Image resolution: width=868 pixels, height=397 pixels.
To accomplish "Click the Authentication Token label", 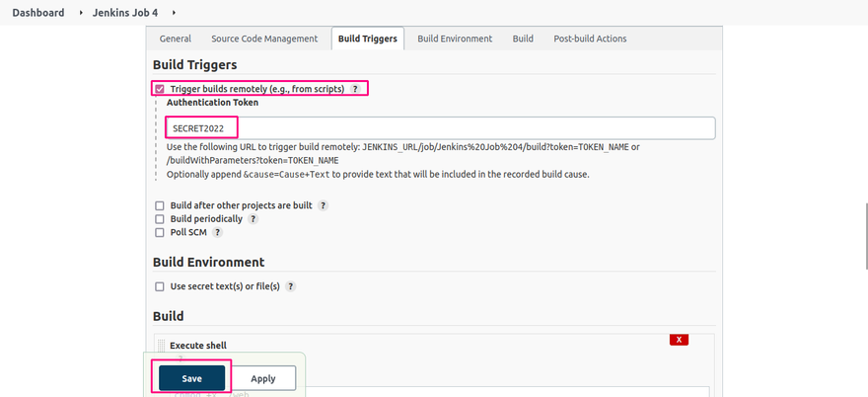I will pos(213,103).
